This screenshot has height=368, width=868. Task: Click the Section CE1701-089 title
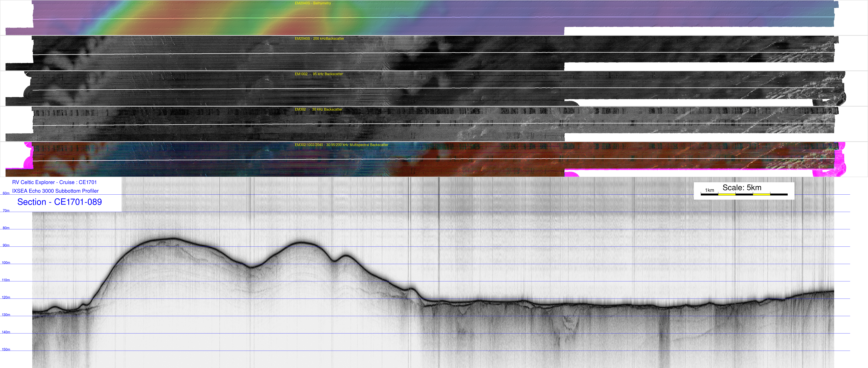click(59, 202)
